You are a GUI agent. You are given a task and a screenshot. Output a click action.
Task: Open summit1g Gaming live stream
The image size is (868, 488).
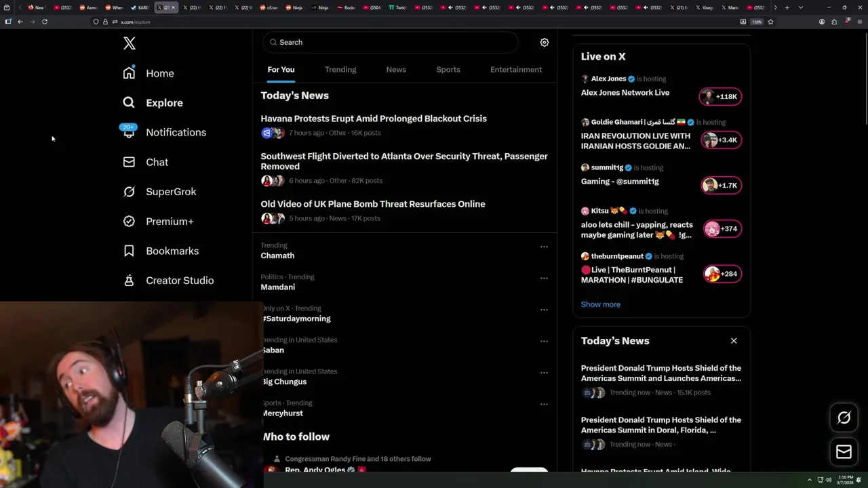point(620,182)
